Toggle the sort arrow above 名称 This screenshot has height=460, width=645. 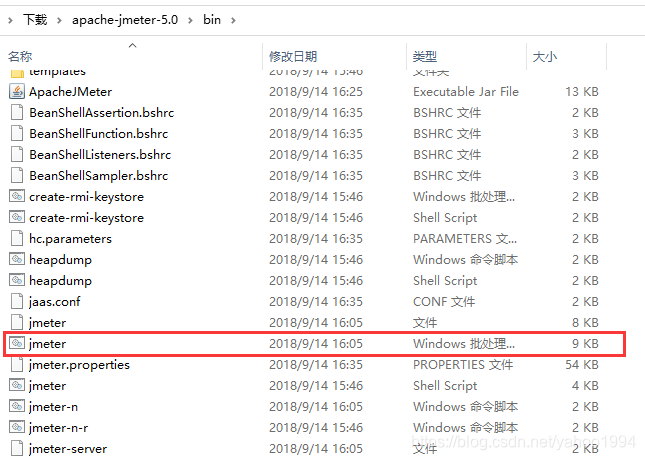(x=132, y=45)
